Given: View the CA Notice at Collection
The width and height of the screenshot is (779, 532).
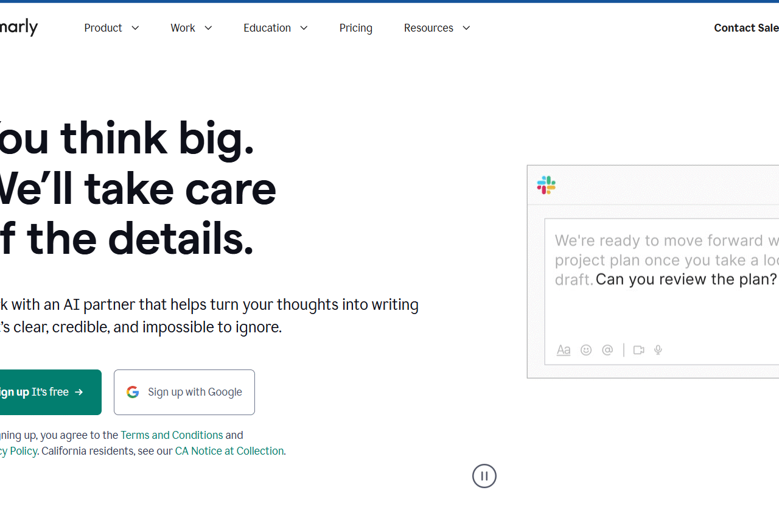Looking at the screenshot, I should (229, 451).
